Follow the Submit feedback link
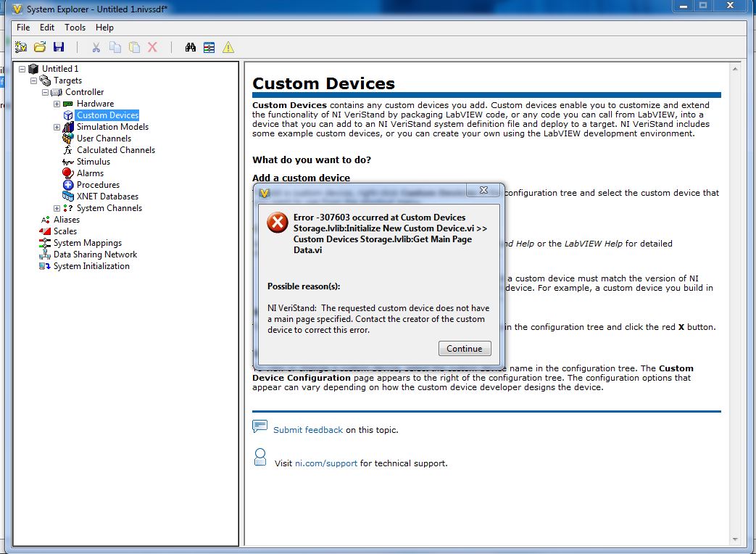Screen dimensions: 756x554 pyautogui.click(x=308, y=429)
